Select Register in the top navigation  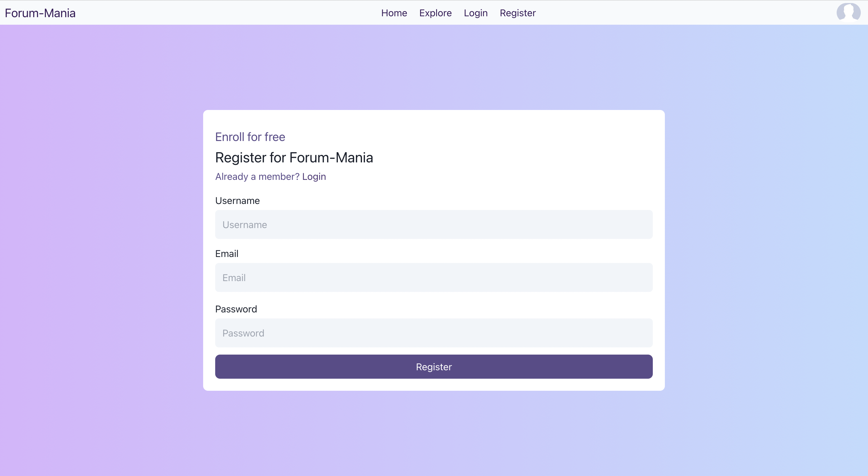pyautogui.click(x=517, y=13)
